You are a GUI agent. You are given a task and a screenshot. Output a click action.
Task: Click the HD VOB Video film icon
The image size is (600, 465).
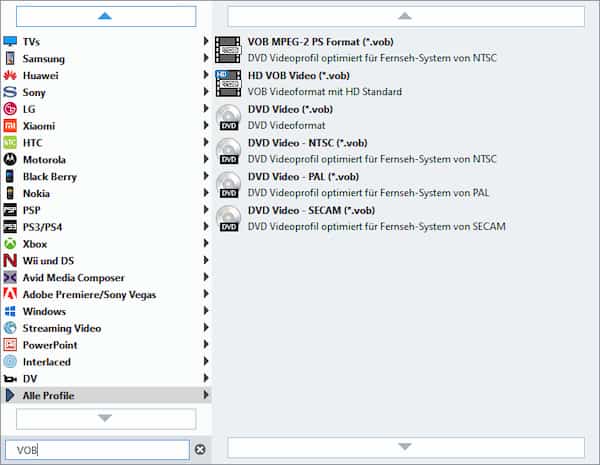[228, 83]
